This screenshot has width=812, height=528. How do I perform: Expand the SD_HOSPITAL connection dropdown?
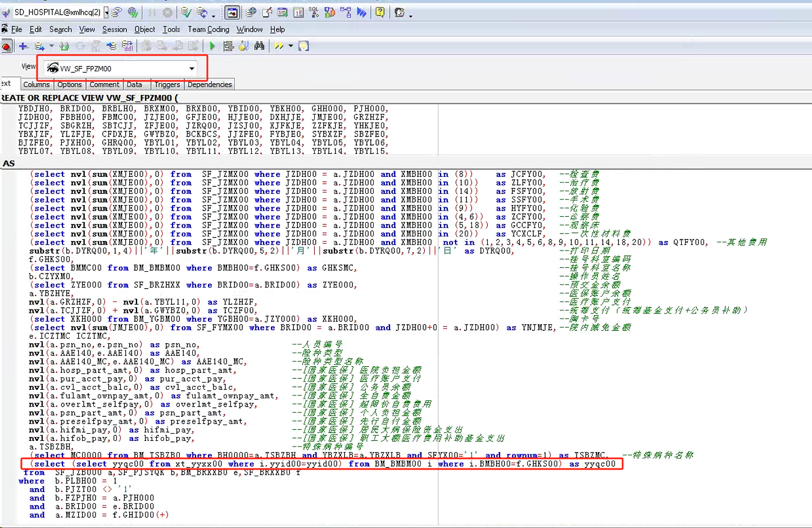pyautogui.click(x=106, y=12)
